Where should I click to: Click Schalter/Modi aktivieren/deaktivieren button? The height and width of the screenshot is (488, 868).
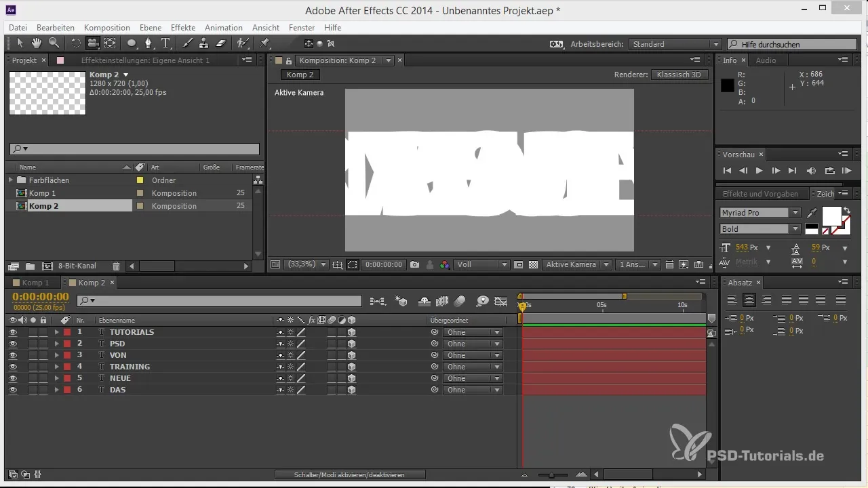click(350, 474)
